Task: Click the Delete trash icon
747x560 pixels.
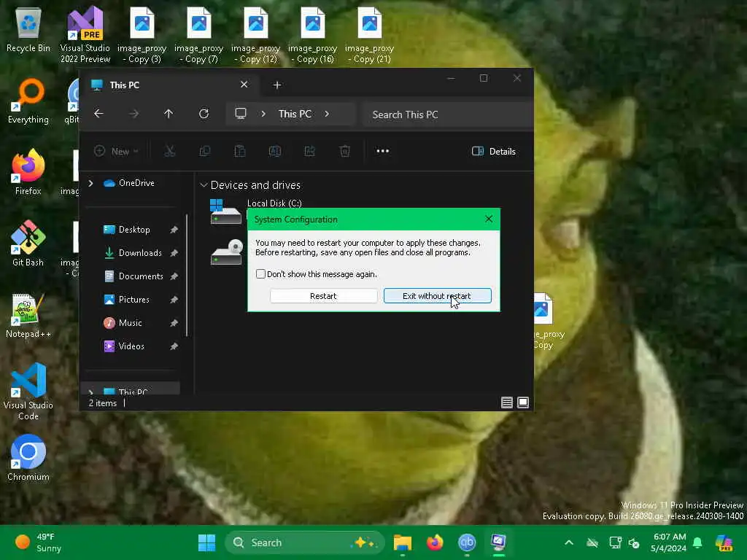Action: [x=345, y=151]
